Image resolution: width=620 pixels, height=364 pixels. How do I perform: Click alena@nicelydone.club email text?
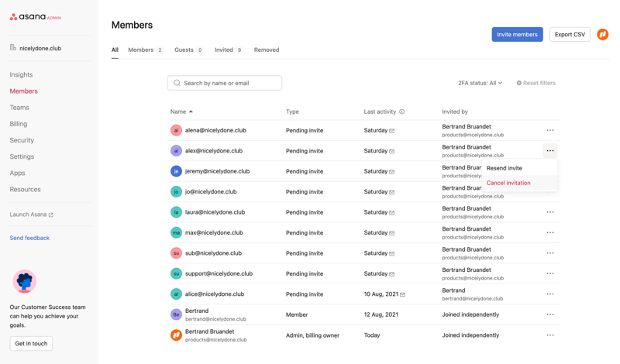215,130
